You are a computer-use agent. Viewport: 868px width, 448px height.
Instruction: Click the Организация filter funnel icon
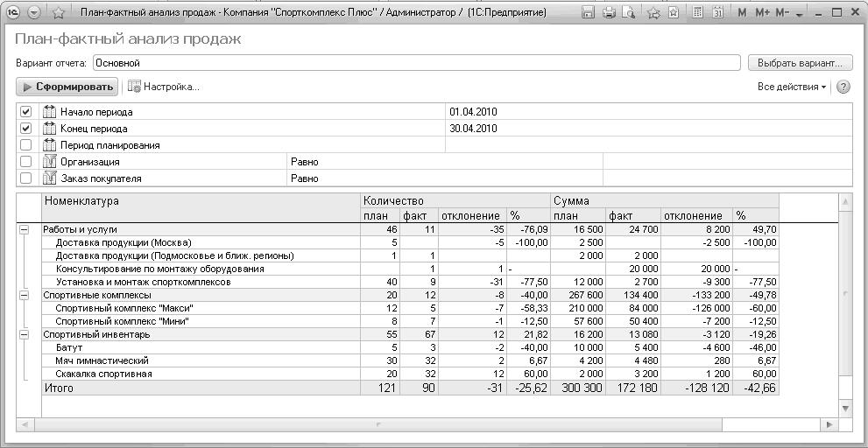point(50,162)
